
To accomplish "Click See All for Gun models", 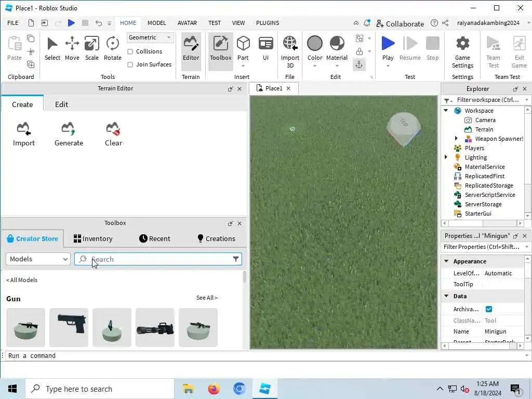I will (x=207, y=298).
